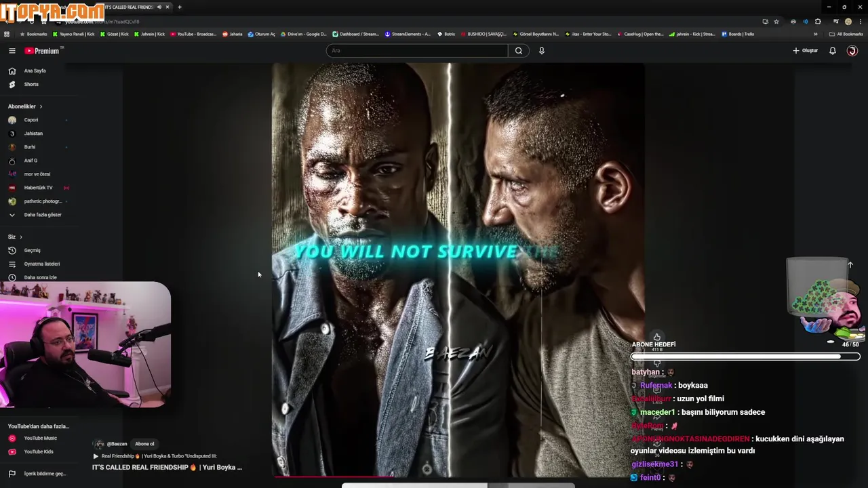Open the Bookmarks folder bookmark
The width and height of the screenshot is (868, 488).
[33, 34]
